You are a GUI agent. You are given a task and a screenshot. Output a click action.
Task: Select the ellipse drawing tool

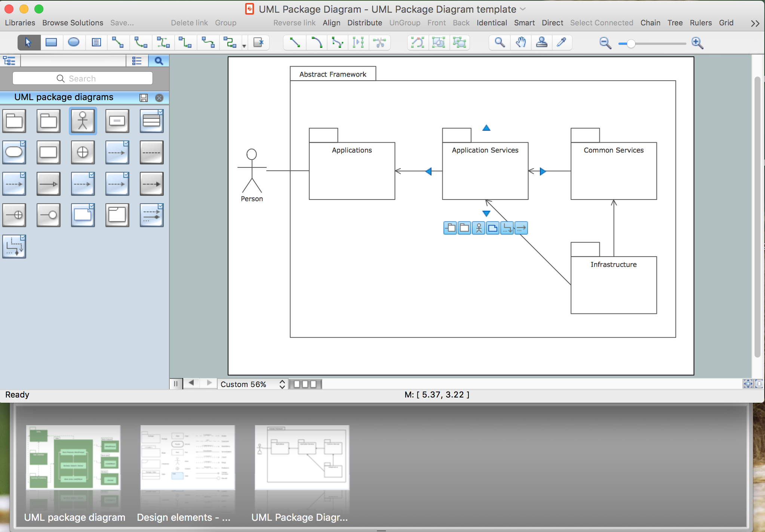74,43
